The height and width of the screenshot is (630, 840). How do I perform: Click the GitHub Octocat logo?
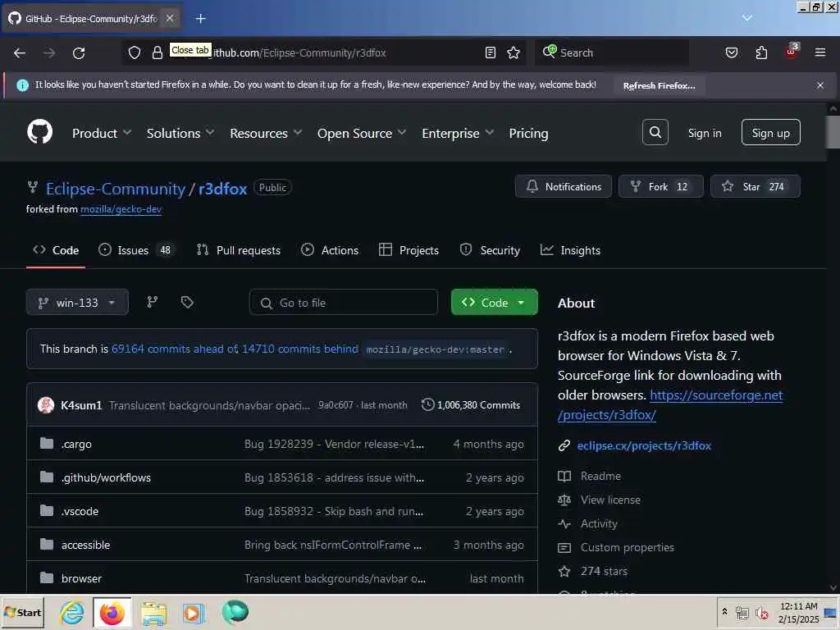[x=39, y=132]
